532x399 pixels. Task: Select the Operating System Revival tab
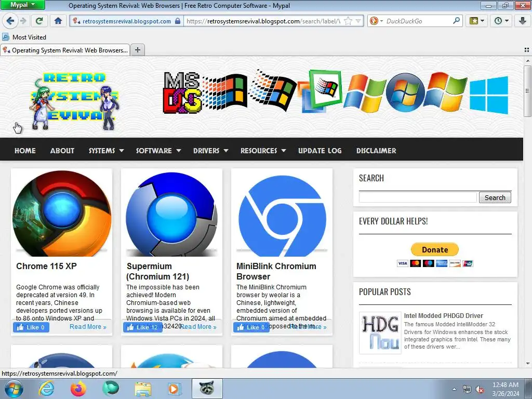tap(65, 50)
